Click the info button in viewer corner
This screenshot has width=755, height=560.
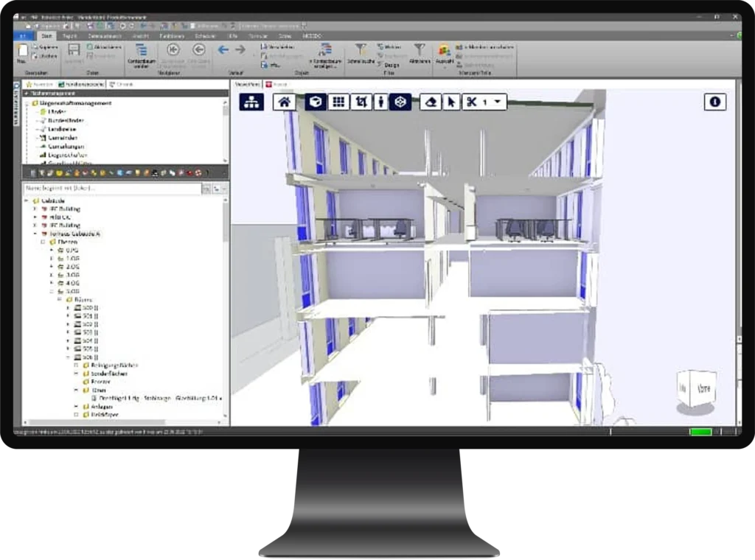[x=714, y=102]
